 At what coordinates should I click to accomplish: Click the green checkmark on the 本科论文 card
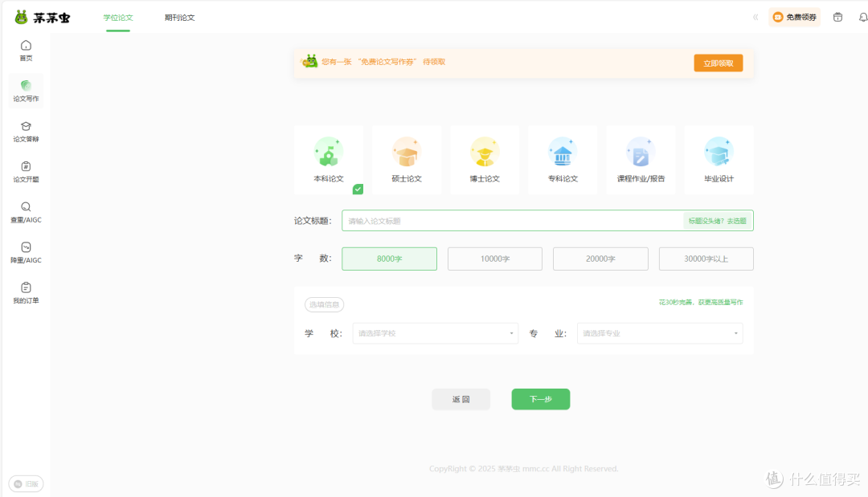358,189
